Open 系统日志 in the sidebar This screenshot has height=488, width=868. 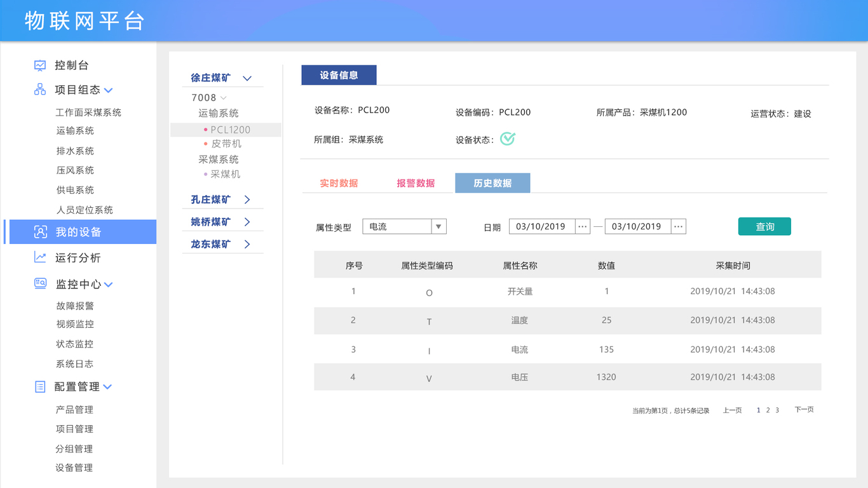[x=75, y=363]
